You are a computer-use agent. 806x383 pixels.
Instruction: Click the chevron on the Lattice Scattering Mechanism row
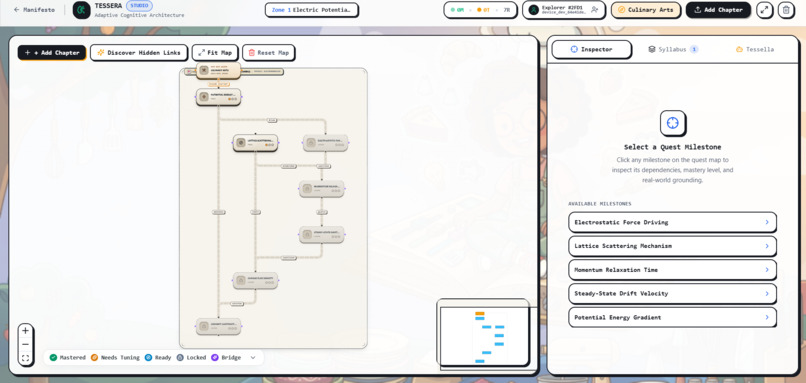[766, 246]
